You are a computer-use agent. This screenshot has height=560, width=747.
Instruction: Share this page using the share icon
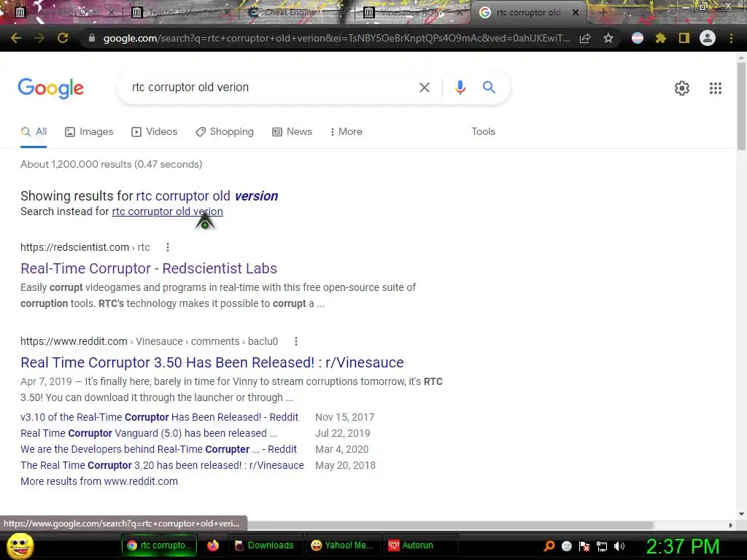pos(585,38)
